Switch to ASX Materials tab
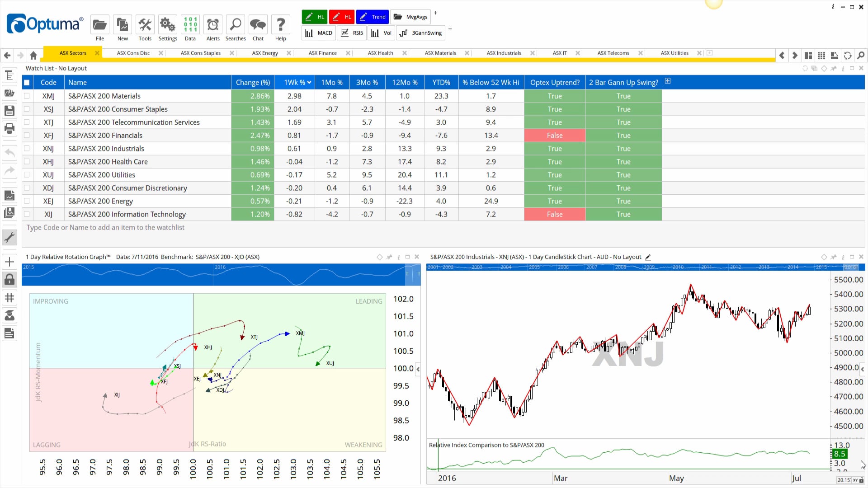Viewport: 868px width, 488px height. click(x=440, y=53)
